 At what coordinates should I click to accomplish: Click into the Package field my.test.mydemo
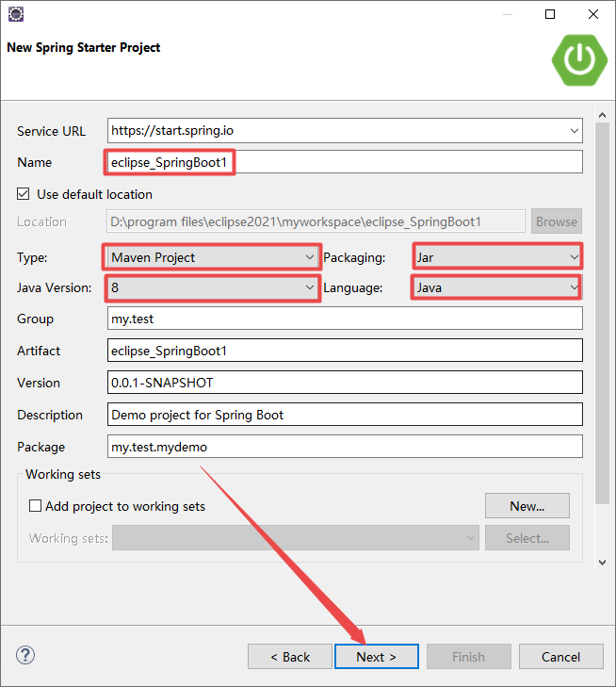tap(345, 447)
